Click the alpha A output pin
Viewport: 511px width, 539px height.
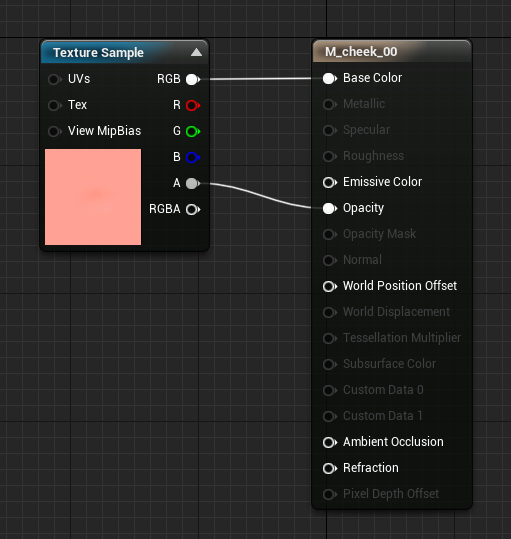193,184
